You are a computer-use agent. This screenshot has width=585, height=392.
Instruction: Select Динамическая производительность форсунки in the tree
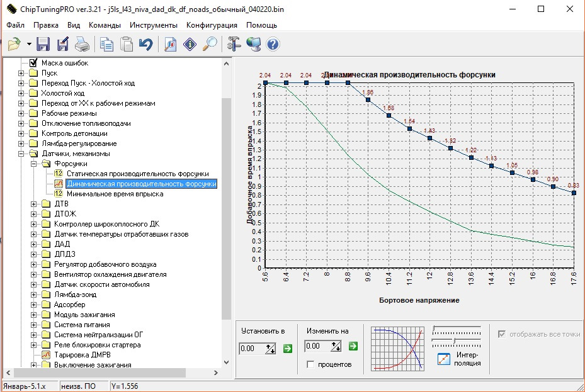tap(142, 184)
